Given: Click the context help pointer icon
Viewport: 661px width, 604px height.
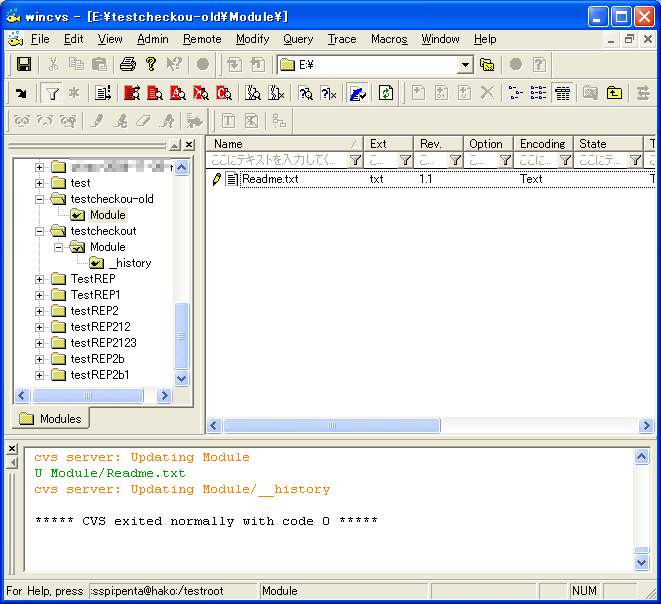Looking at the screenshot, I should (174, 64).
